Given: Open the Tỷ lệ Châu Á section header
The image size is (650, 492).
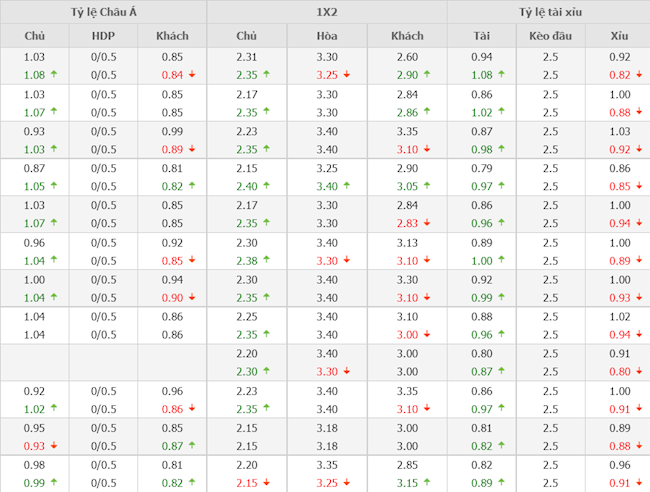Looking at the screenshot, I should pos(103,12).
